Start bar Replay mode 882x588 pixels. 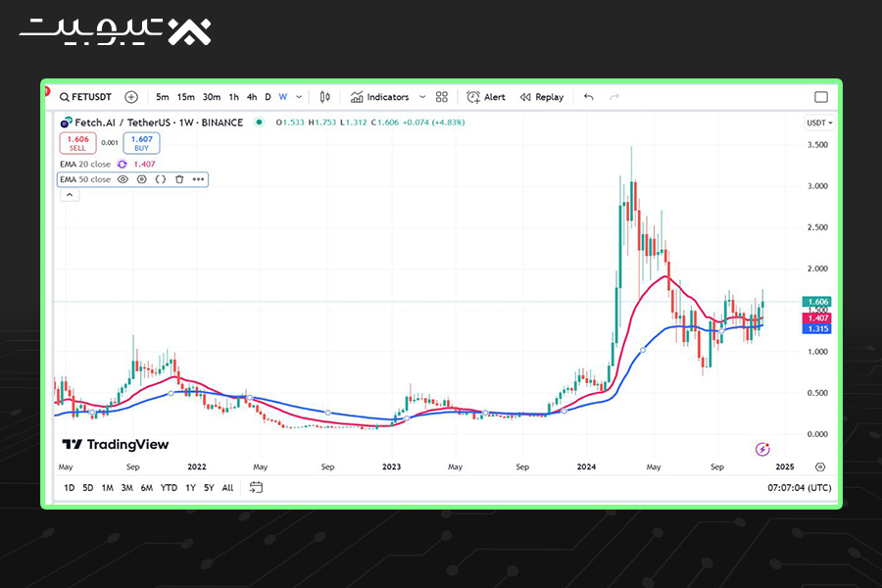click(x=542, y=97)
